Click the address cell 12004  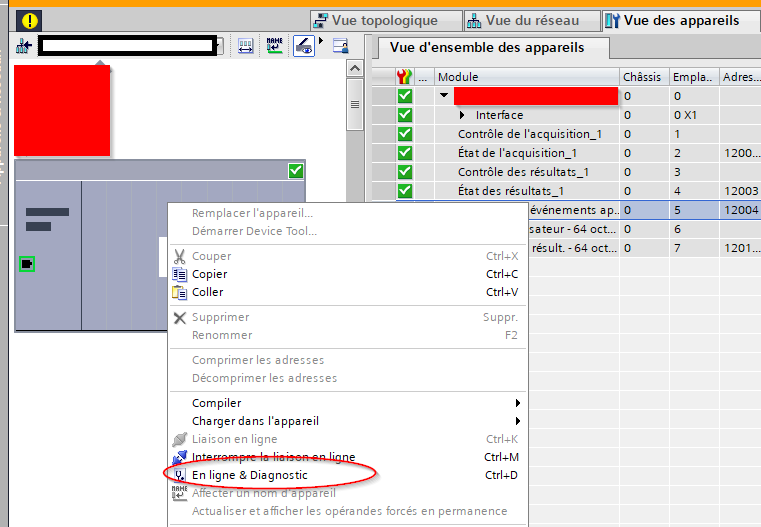(x=741, y=210)
